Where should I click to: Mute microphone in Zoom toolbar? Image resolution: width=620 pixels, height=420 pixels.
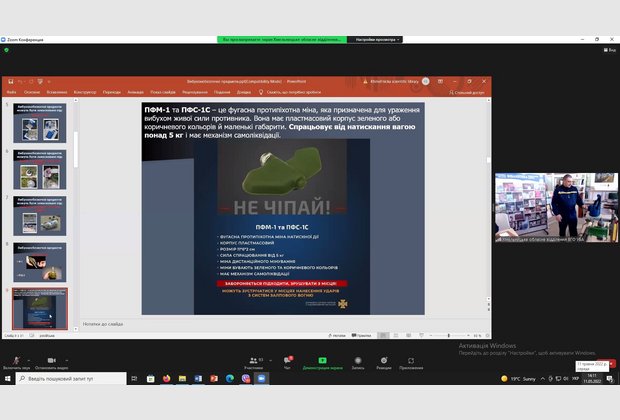(16, 361)
